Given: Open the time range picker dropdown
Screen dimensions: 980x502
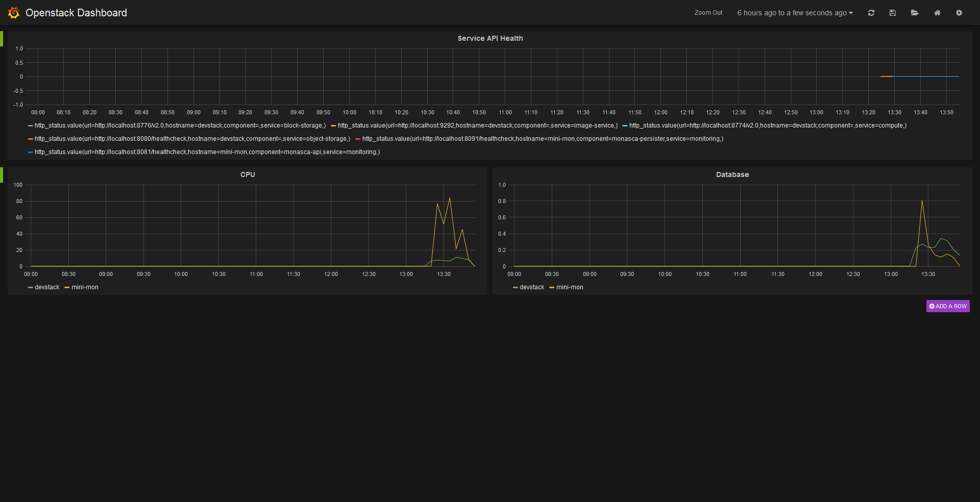Looking at the screenshot, I should click(x=795, y=13).
